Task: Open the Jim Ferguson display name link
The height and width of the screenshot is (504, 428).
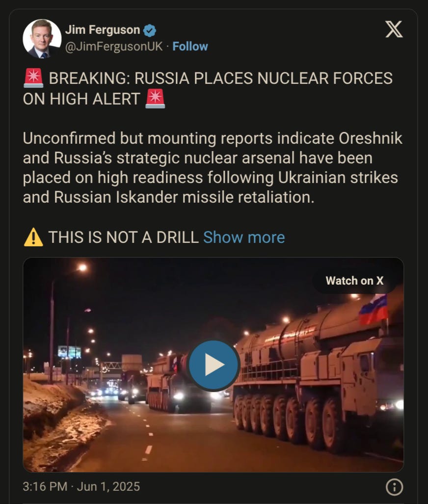Action: [103, 30]
